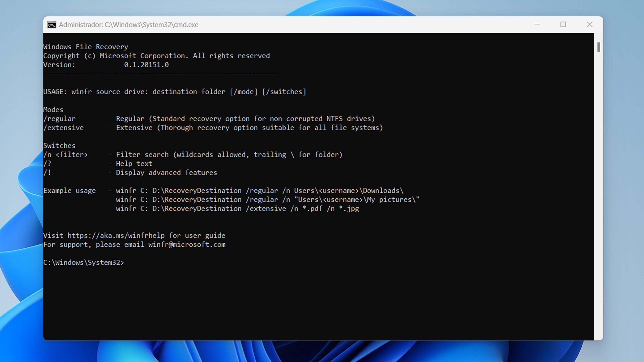
Task: Click the 'Example usage' label
Action: [69, 191]
